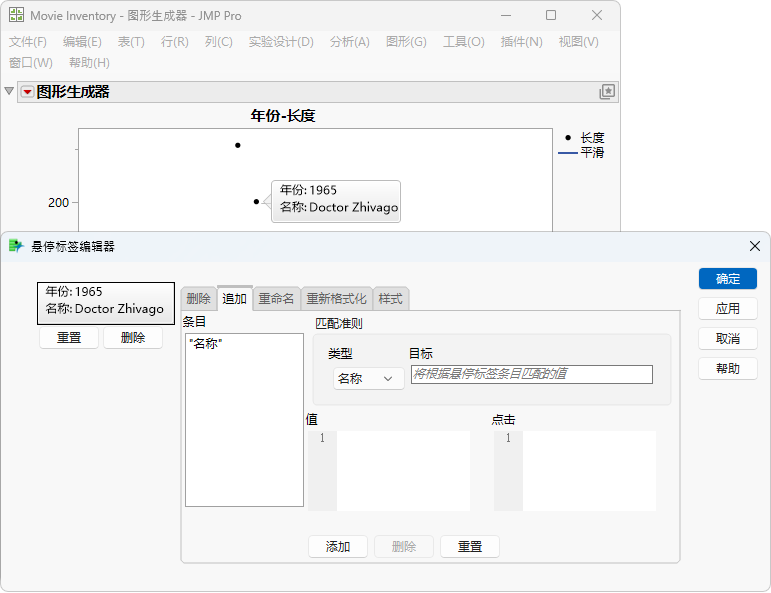
Task: Click the 目标 input field
Action: (532, 374)
